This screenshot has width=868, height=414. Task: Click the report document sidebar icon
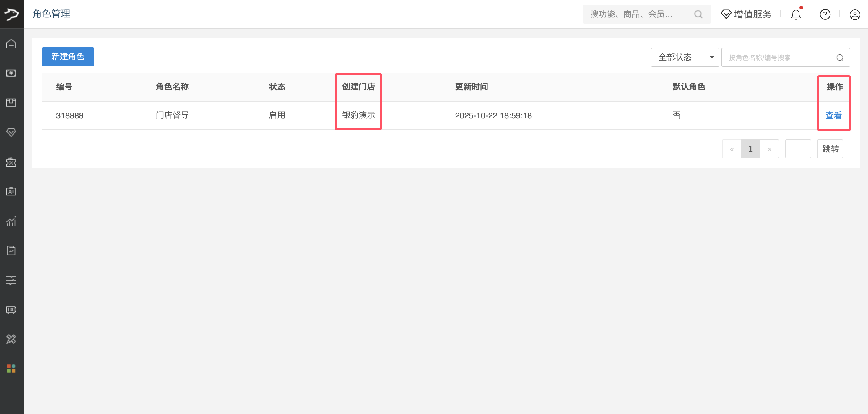pos(11,250)
